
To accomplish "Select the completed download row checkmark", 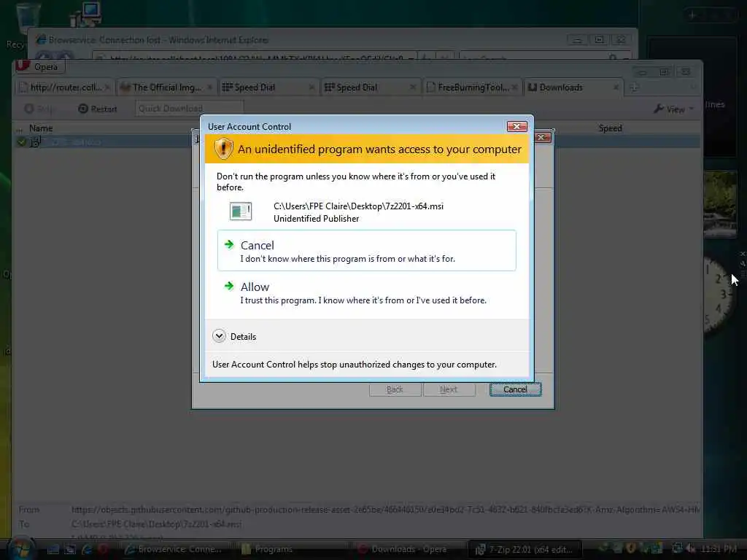I will (x=21, y=142).
